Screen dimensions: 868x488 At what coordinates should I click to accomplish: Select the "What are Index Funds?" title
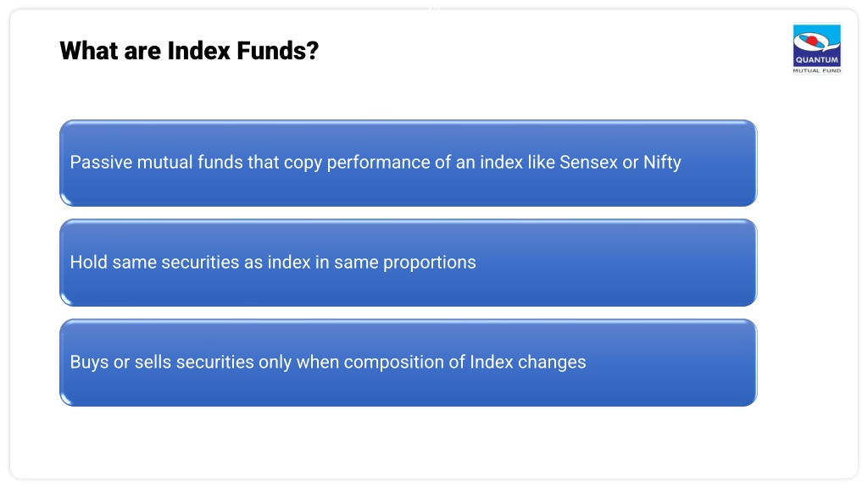[x=189, y=51]
